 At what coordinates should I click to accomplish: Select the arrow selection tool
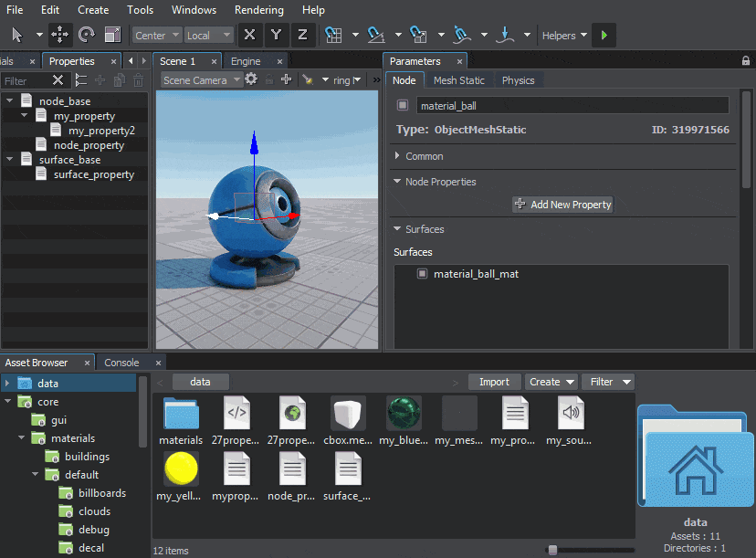[x=17, y=35]
